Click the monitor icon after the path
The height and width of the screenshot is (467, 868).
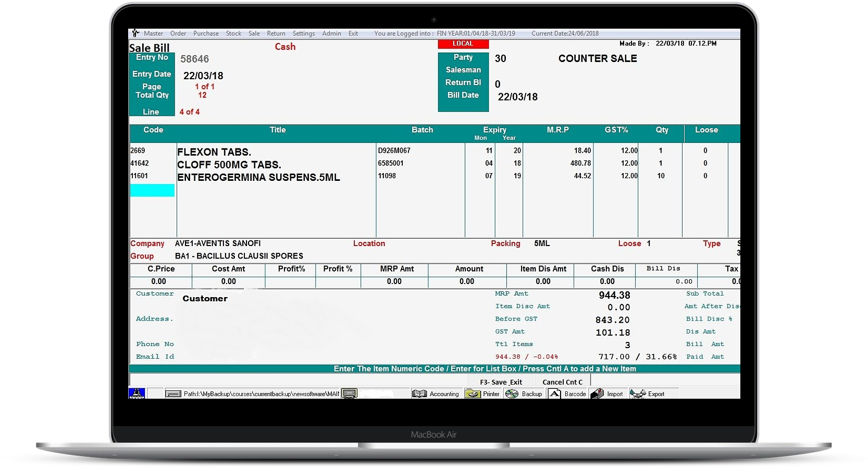tap(350, 394)
